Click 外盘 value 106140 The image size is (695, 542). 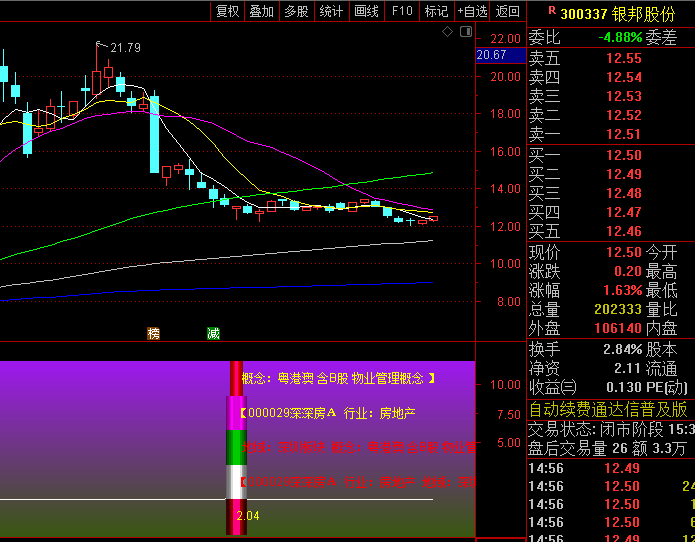click(x=618, y=328)
